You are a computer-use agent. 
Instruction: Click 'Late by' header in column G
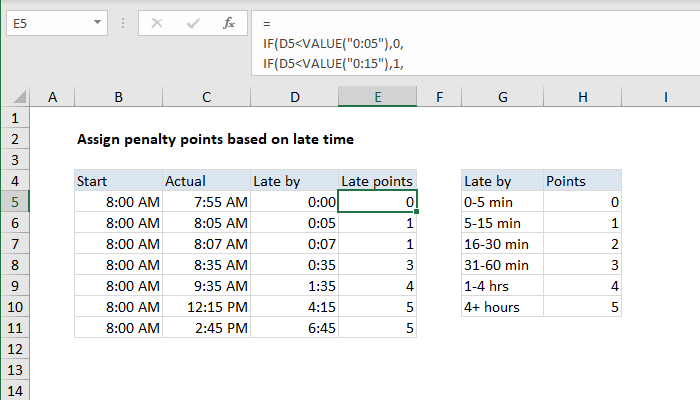pos(503,181)
